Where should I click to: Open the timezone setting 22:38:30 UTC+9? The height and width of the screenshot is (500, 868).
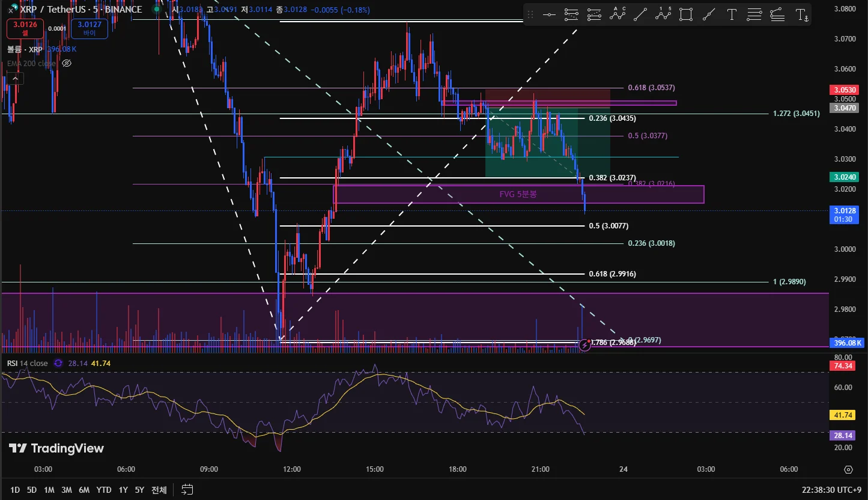(x=830, y=490)
